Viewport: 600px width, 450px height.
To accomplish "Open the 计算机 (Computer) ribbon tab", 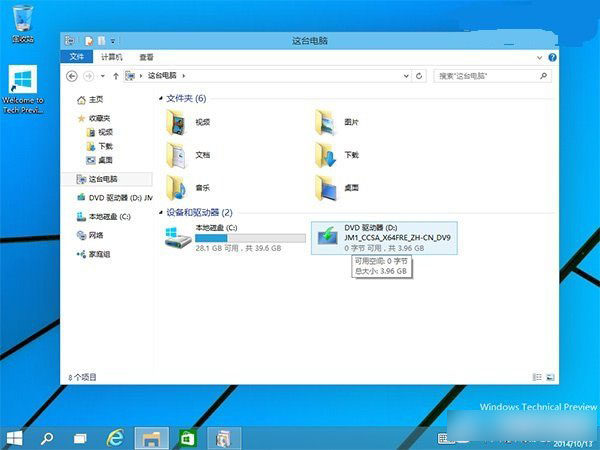I will click(112, 57).
